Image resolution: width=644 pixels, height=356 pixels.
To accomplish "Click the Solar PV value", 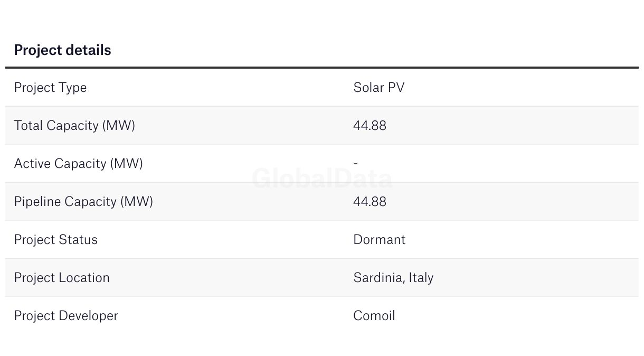I will [x=379, y=87].
